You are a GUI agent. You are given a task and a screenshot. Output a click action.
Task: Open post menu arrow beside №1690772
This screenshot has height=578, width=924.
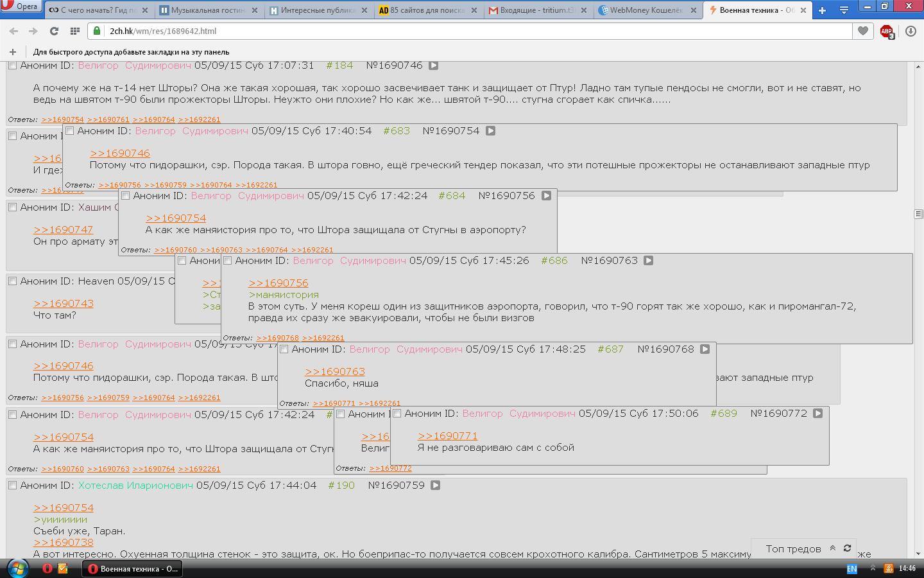(x=817, y=414)
